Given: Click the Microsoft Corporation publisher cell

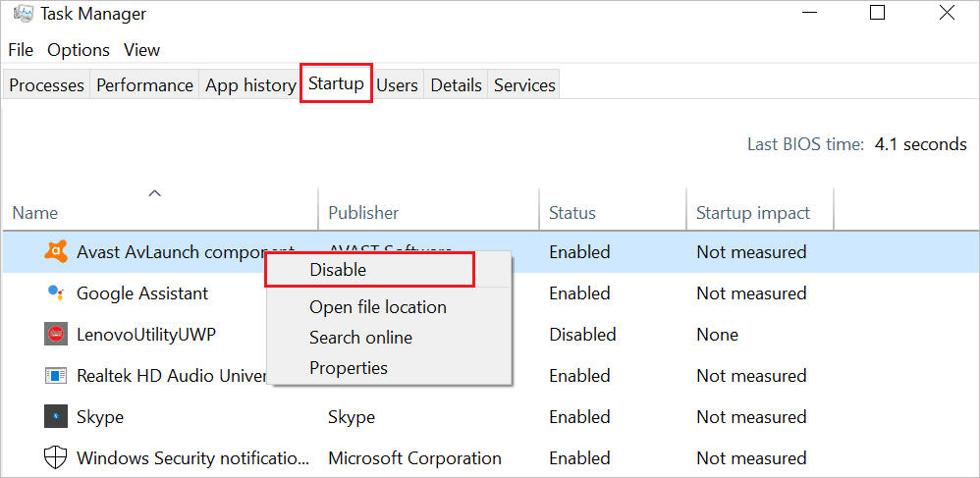Looking at the screenshot, I should (415, 458).
